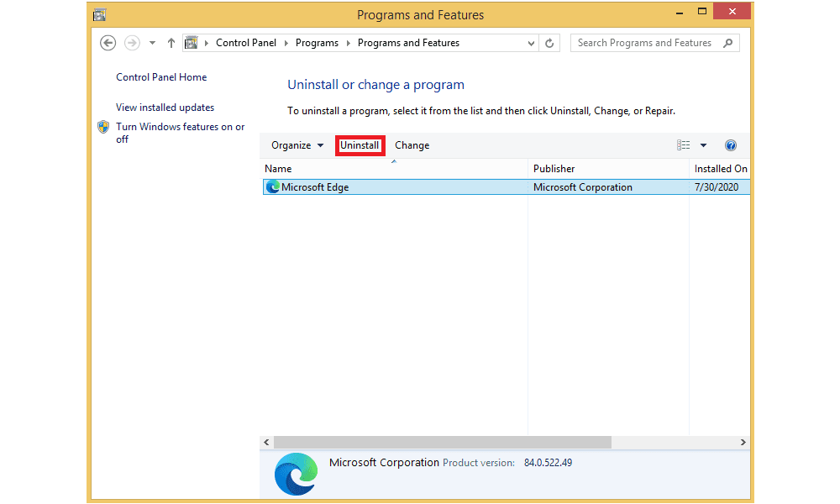Click the Forward navigation arrow
Viewport: 840px width, 504px height.
(132, 43)
